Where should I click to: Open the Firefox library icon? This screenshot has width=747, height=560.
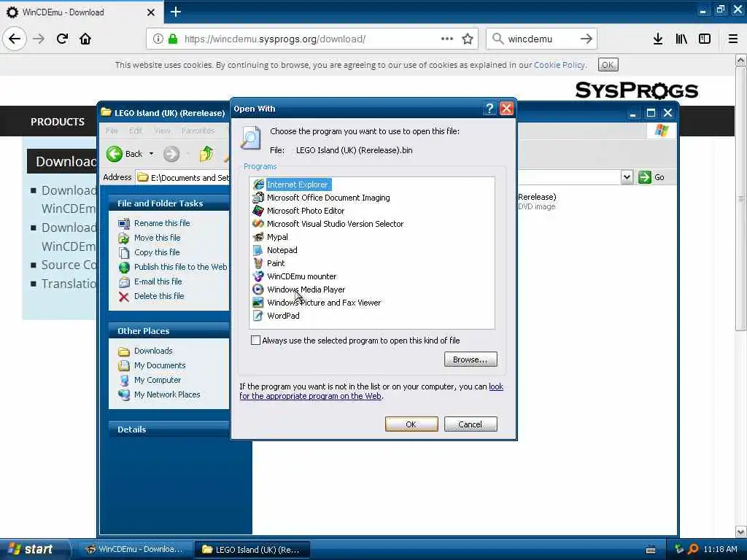pyautogui.click(x=681, y=39)
